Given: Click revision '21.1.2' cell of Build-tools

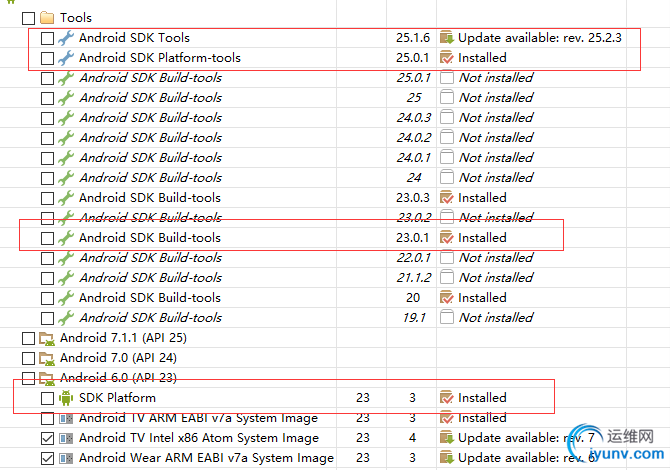Looking at the screenshot, I should point(413,278).
